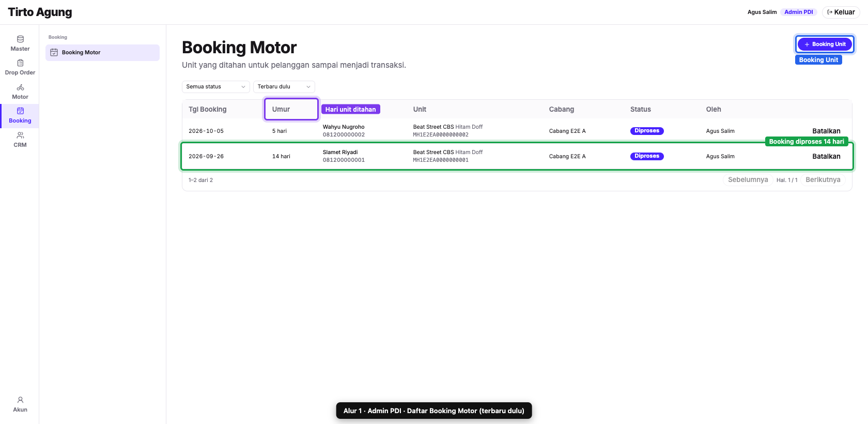Click the Unit column header
The height and width of the screenshot is (424, 868).
420,110
